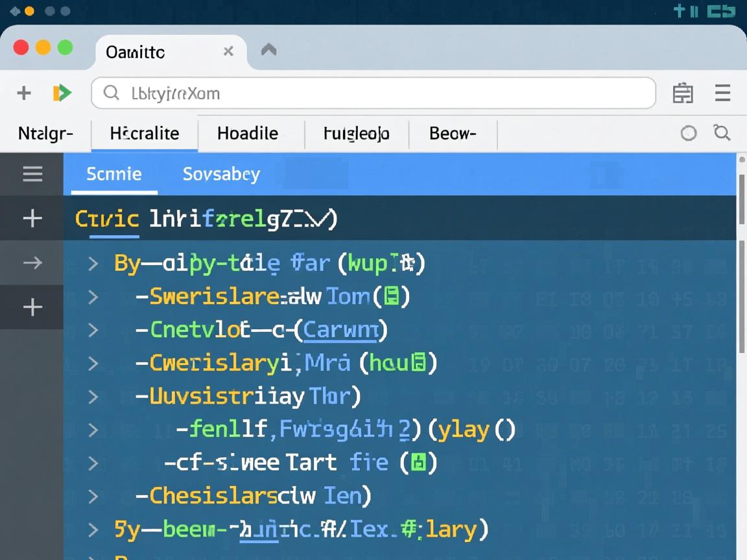Image resolution: width=747 pixels, height=560 pixels.
Task: Expand the Cnetvlot row chevron
Action: (x=93, y=330)
